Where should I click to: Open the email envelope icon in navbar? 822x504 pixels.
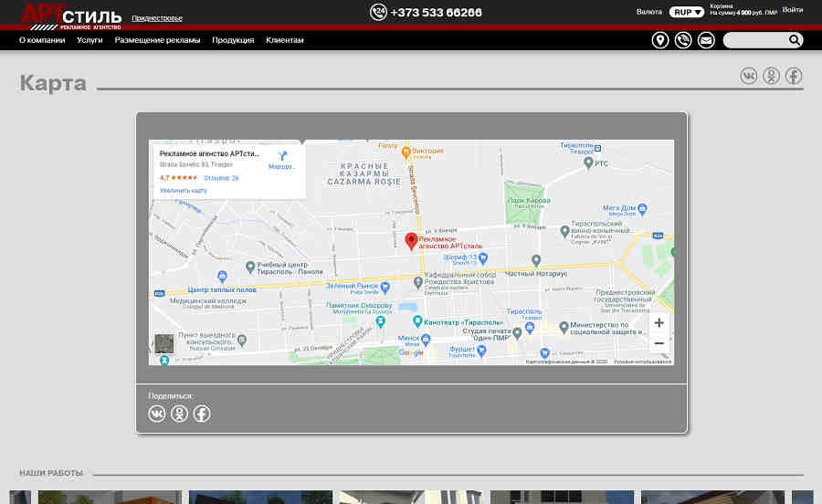tap(706, 40)
